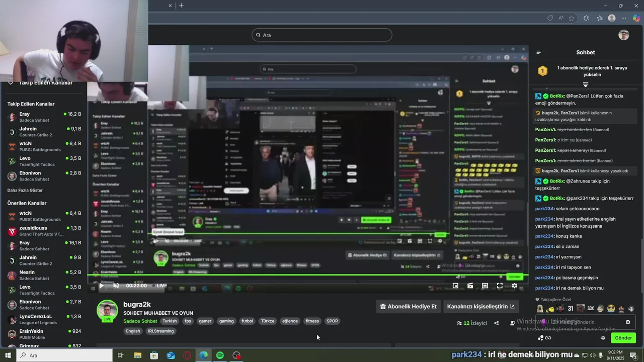Share the stream via share icon
The width and height of the screenshot is (644, 362).
point(497,323)
